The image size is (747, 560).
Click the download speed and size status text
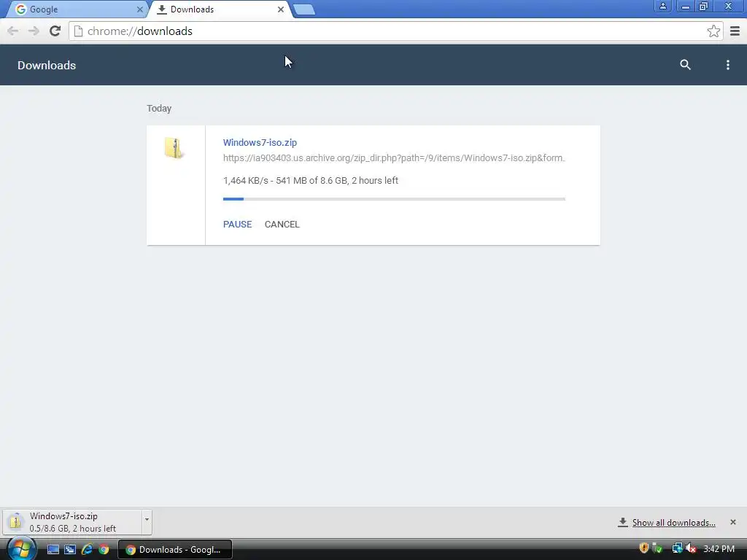tap(311, 181)
